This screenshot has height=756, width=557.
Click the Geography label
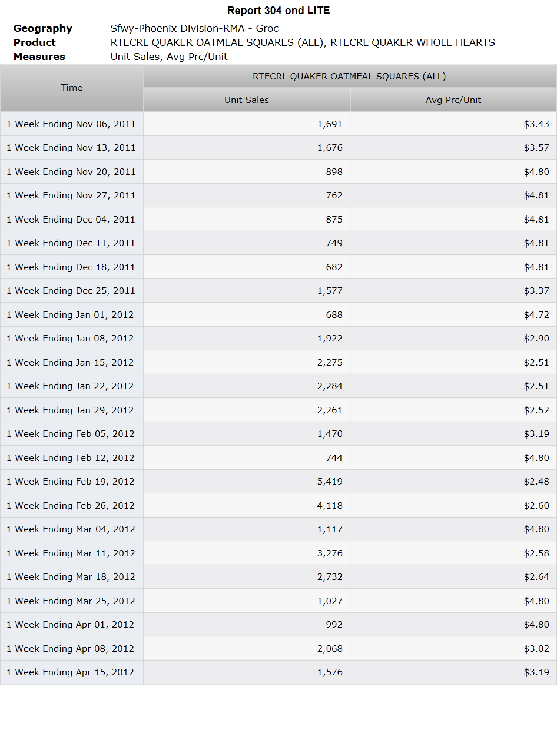click(43, 28)
